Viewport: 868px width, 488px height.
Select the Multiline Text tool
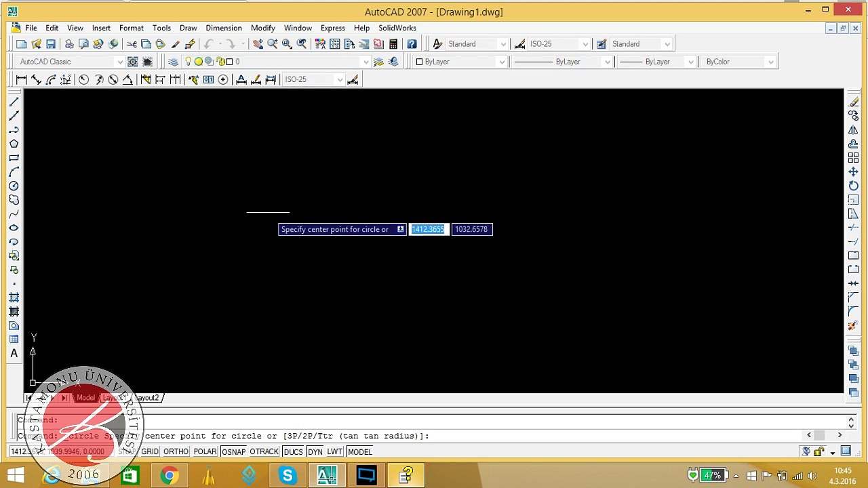(x=14, y=353)
